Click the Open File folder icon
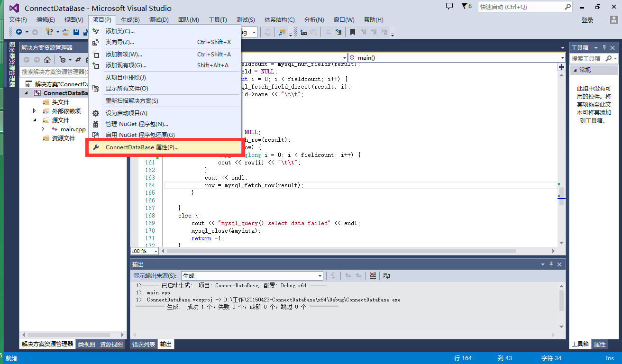The height and width of the screenshot is (364, 622). (x=66, y=32)
